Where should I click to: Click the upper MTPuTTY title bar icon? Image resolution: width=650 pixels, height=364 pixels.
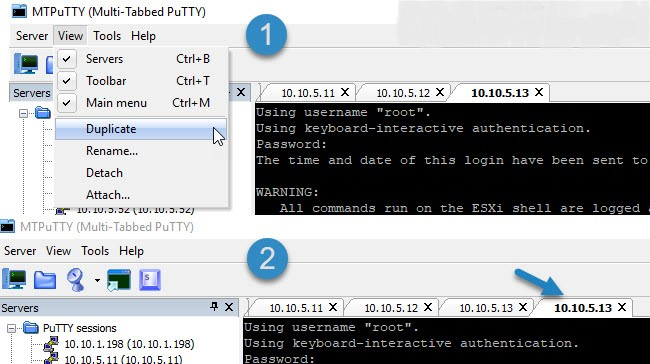click(19, 11)
